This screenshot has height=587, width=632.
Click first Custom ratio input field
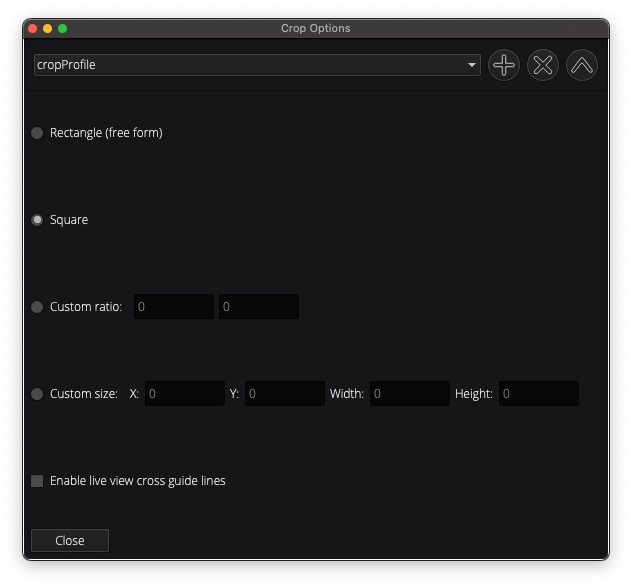coord(174,307)
